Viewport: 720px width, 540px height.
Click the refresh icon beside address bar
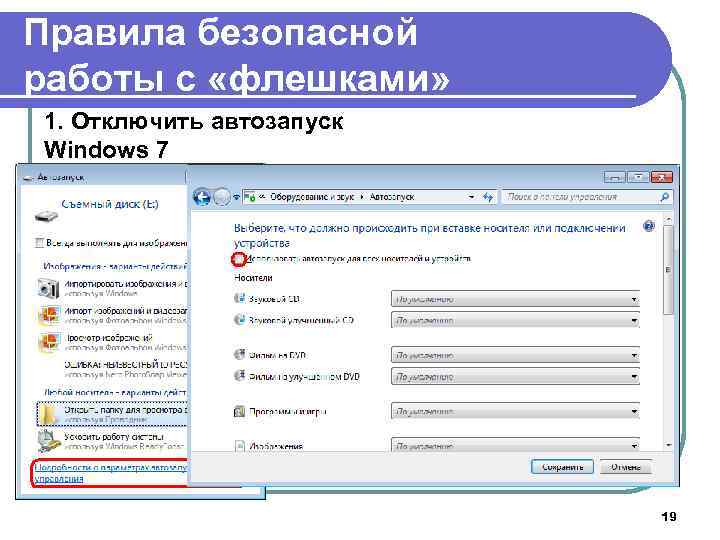(x=488, y=197)
